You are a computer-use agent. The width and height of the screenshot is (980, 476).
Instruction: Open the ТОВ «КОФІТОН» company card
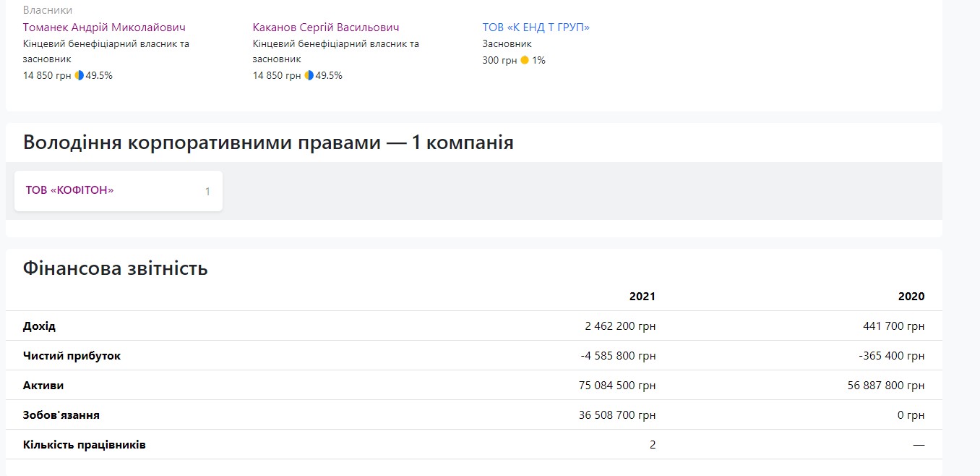click(70, 190)
